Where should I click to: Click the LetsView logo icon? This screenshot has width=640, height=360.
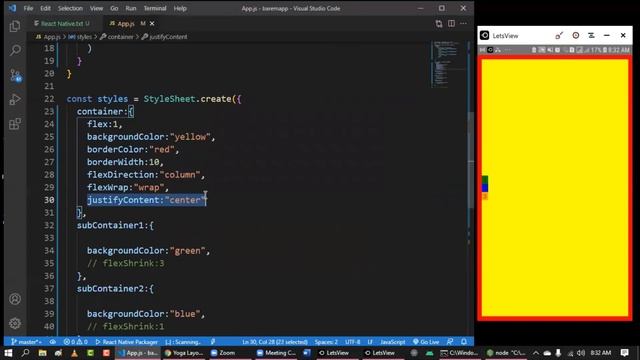tap(484, 36)
